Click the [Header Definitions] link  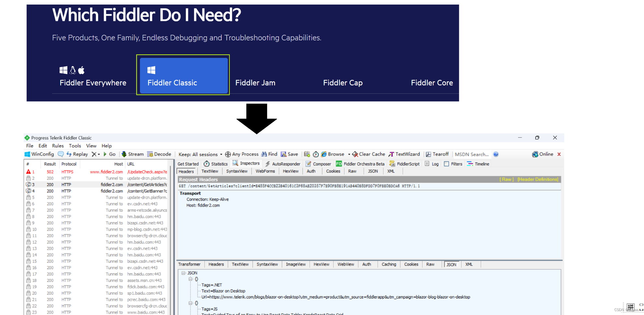click(538, 179)
